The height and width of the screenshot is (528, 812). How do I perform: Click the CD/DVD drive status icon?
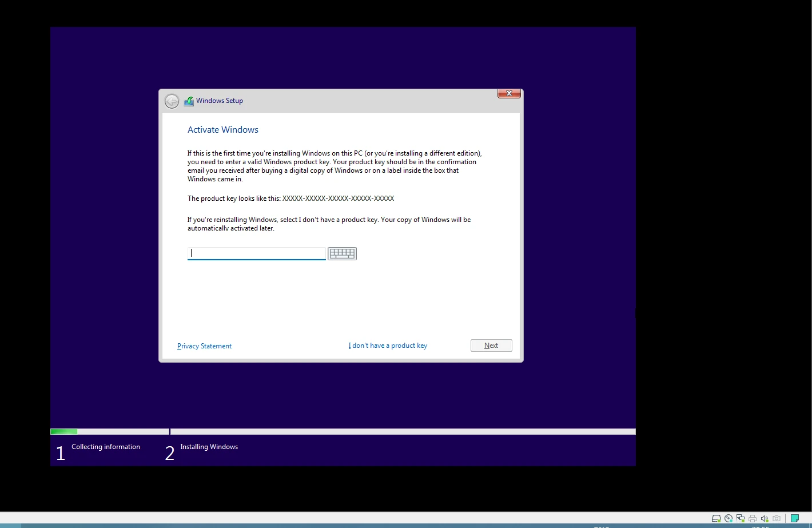tap(729, 519)
